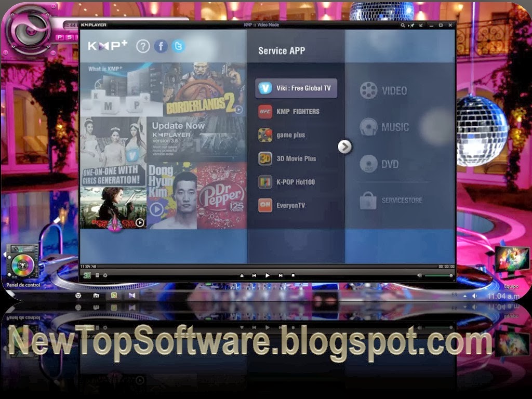This screenshot has width=532, height=399.
Task: Click the eject open-file button
Action: point(242,275)
